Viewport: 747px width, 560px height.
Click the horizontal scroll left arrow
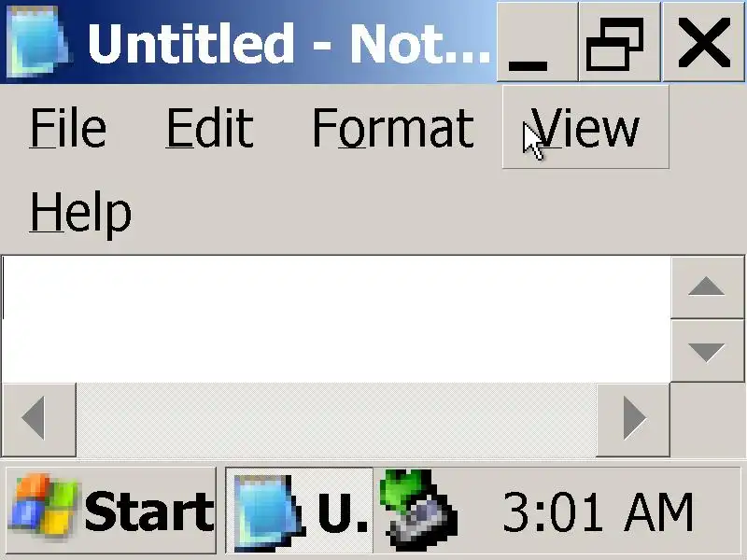click(39, 419)
